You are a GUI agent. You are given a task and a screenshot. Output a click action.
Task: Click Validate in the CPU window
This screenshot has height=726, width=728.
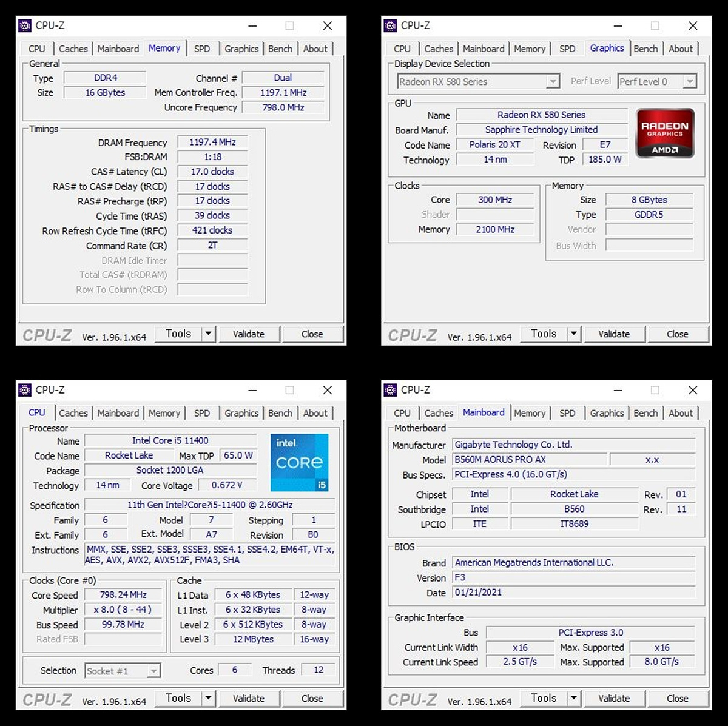pyautogui.click(x=249, y=698)
